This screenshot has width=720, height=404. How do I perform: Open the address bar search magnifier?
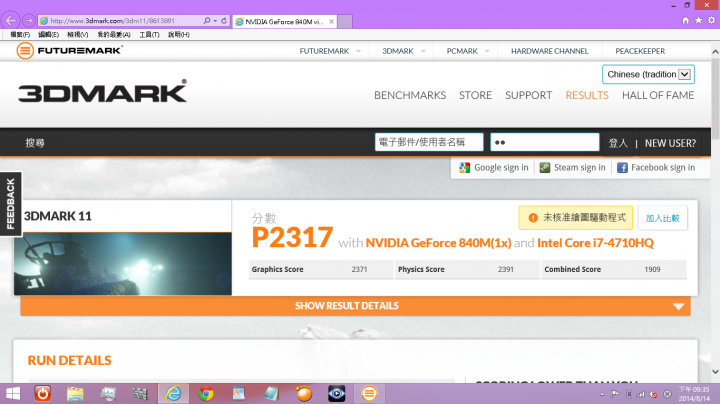pyautogui.click(x=207, y=21)
